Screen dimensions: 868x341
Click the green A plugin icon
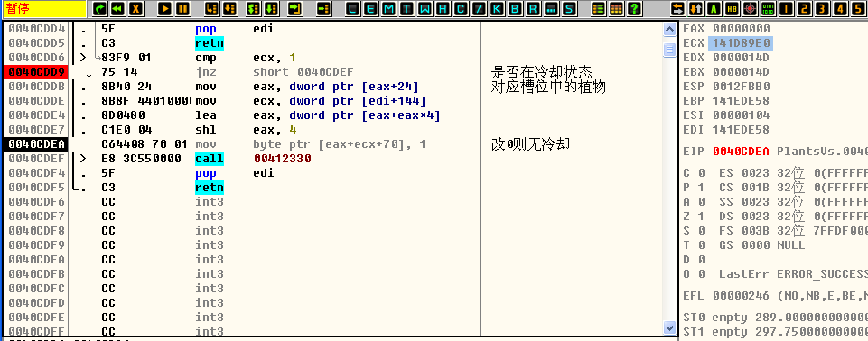click(x=714, y=8)
